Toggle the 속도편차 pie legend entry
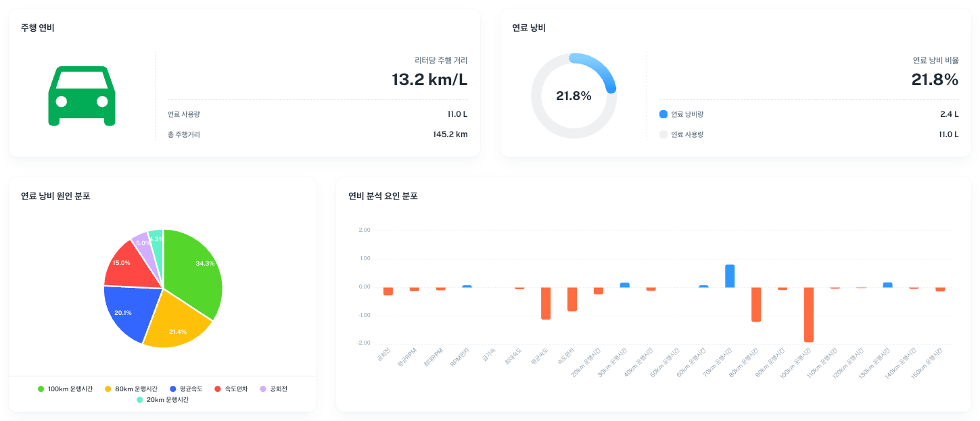The image size is (980, 421). (x=231, y=389)
